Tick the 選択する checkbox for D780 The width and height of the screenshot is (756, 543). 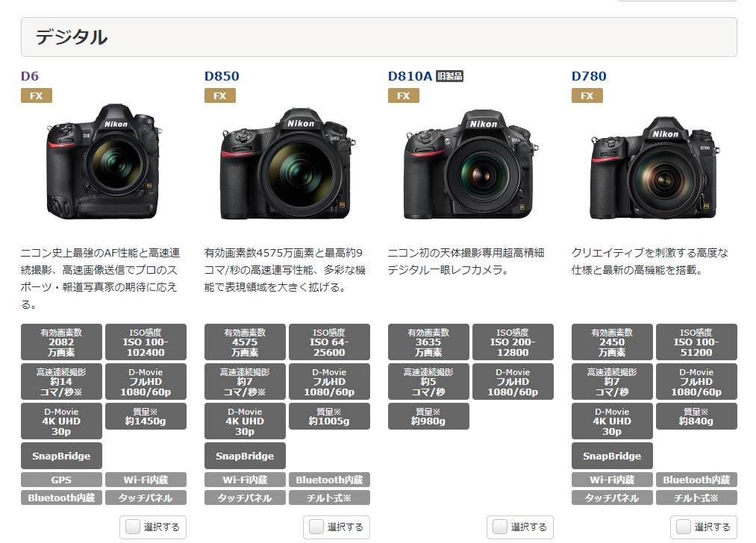684,527
